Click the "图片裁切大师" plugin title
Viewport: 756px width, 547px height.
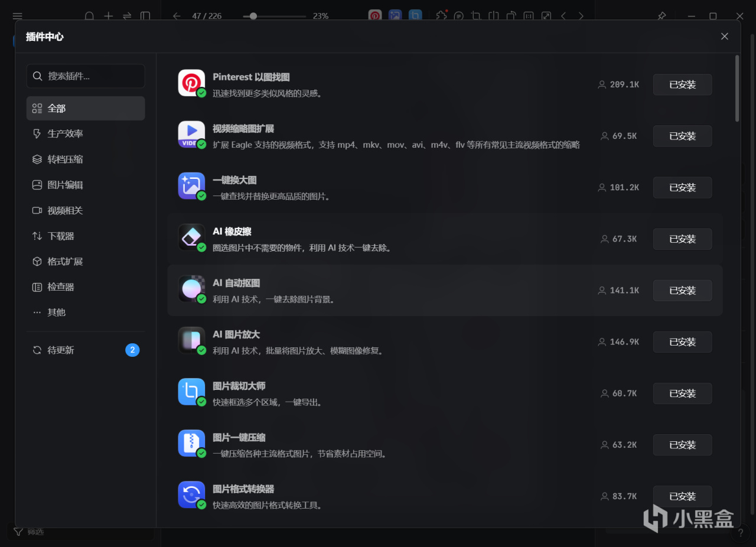tap(239, 386)
